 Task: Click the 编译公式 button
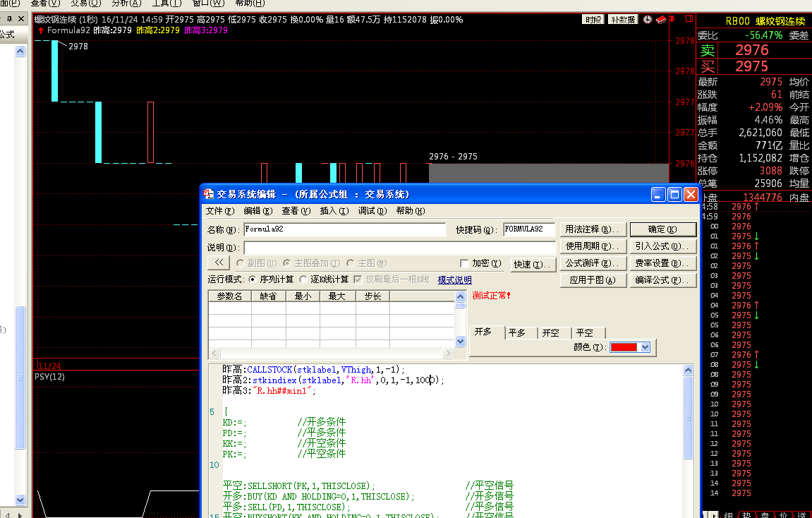pos(663,280)
